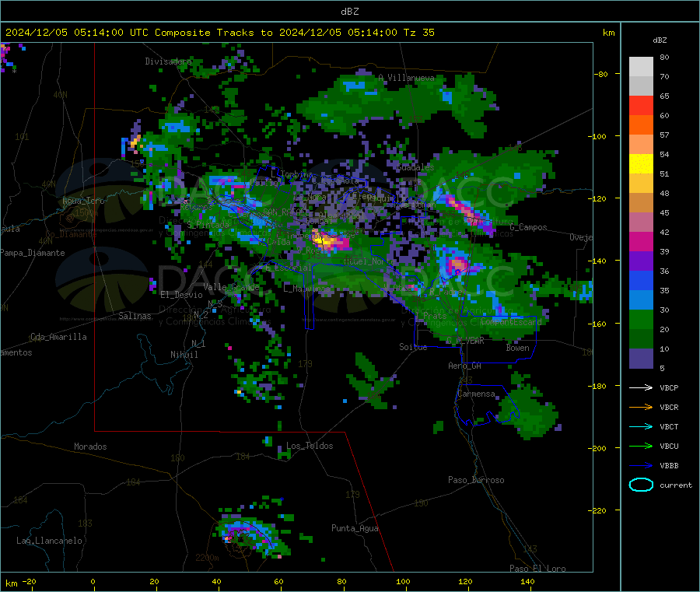Click the Guadales map label
The width and height of the screenshot is (700, 592).
click(415, 167)
